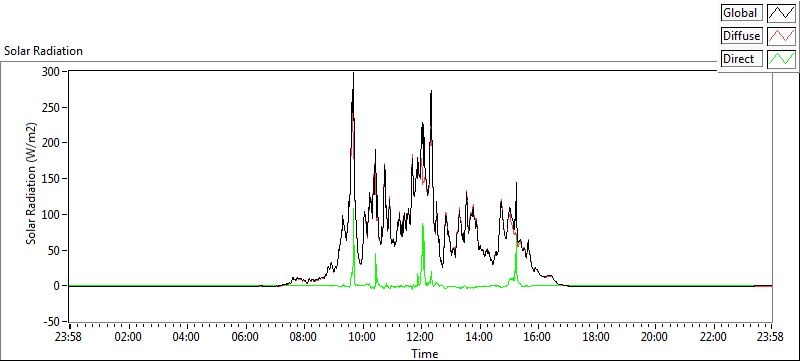Click the Global plot legend label
The height and width of the screenshot is (361, 800).
[x=742, y=13]
